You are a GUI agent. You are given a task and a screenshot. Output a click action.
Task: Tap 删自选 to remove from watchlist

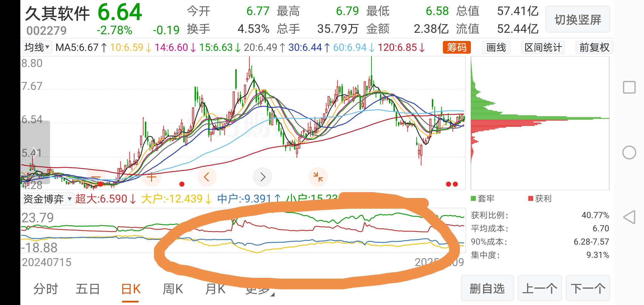pyautogui.click(x=487, y=288)
